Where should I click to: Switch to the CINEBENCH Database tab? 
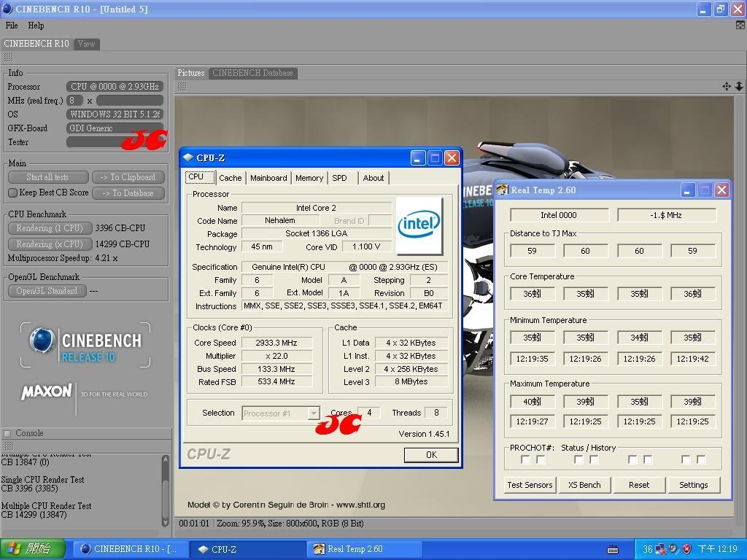tap(252, 73)
